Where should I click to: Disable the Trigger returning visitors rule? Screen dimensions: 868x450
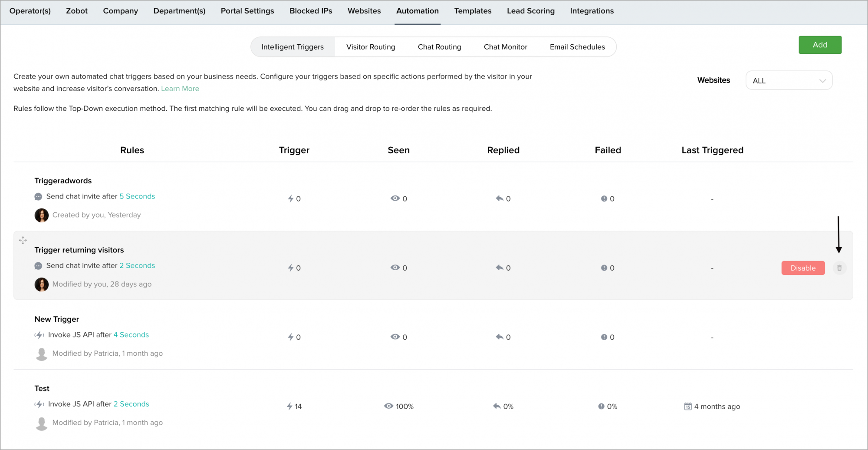pyautogui.click(x=803, y=268)
